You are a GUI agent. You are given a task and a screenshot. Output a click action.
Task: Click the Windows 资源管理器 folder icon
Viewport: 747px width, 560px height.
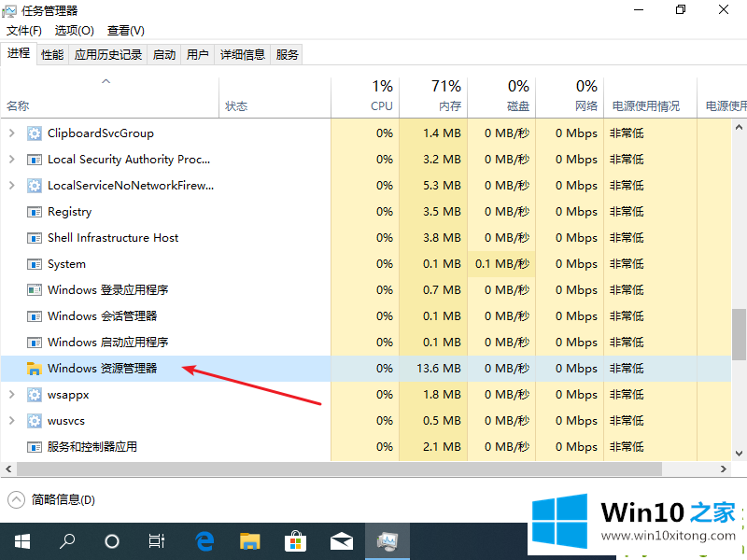coord(35,369)
